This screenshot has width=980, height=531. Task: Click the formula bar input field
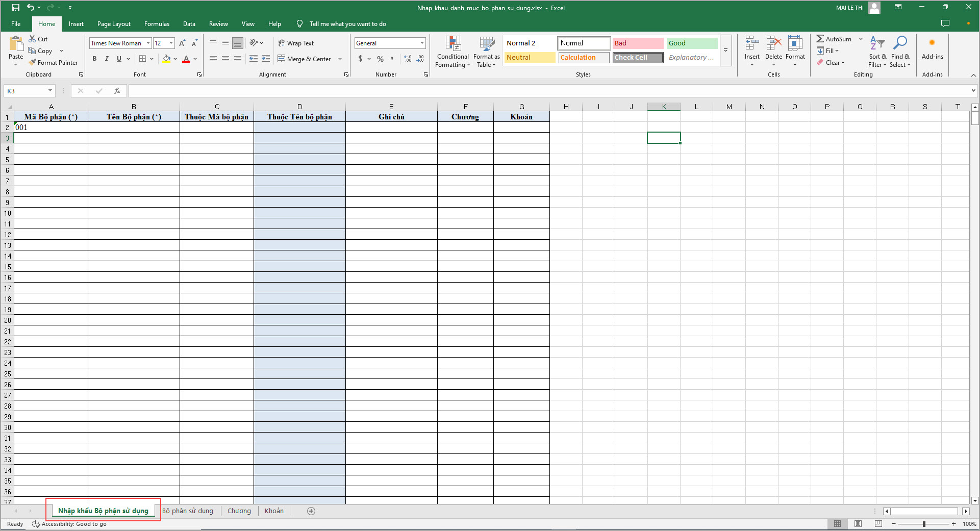point(549,91)
